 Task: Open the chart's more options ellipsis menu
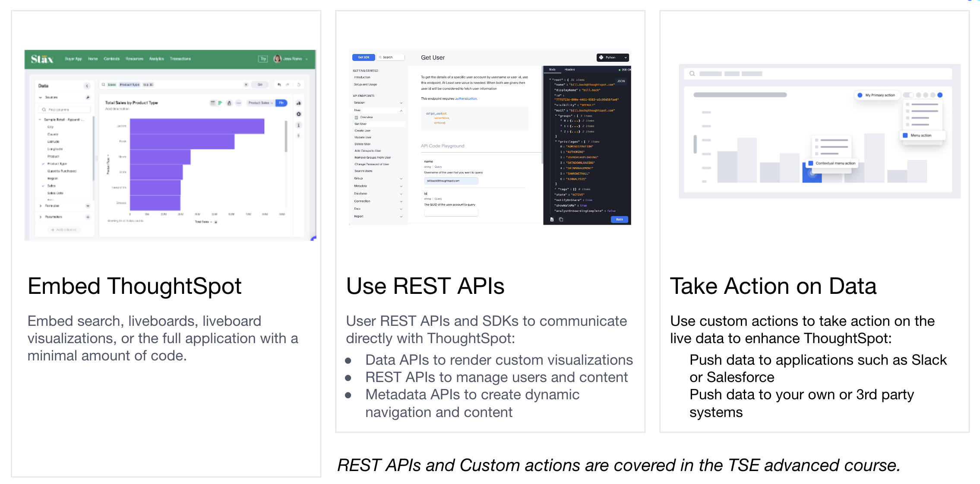tap(239, 103)
